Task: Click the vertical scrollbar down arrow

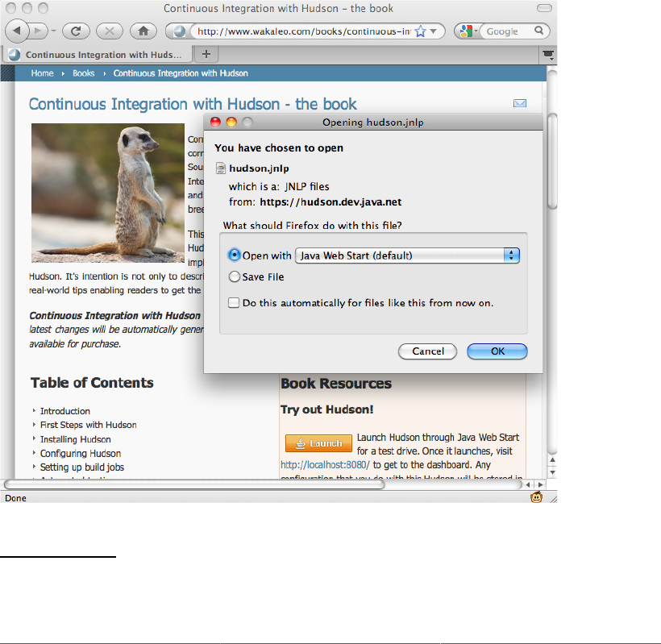Action: [x=552, y=472]
